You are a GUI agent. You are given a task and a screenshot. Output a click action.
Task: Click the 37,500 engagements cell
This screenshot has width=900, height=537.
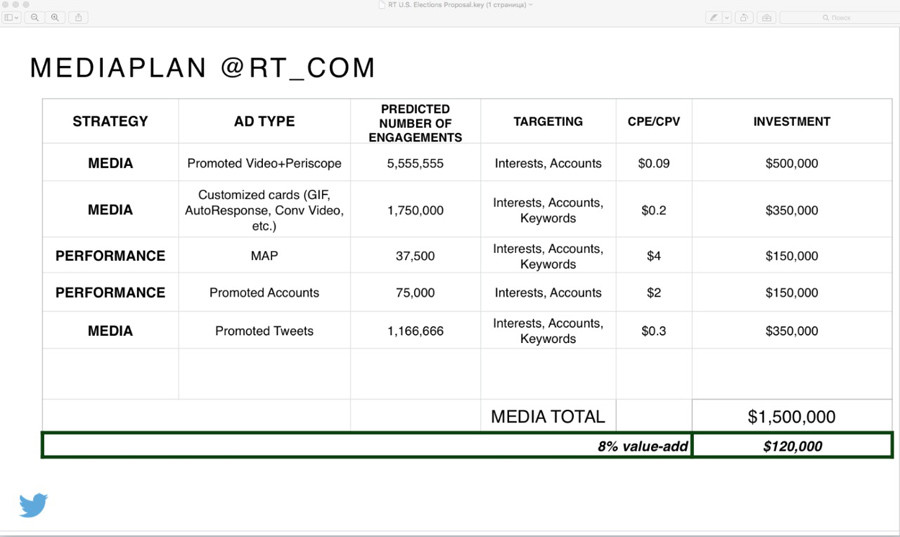click(415, 256)
